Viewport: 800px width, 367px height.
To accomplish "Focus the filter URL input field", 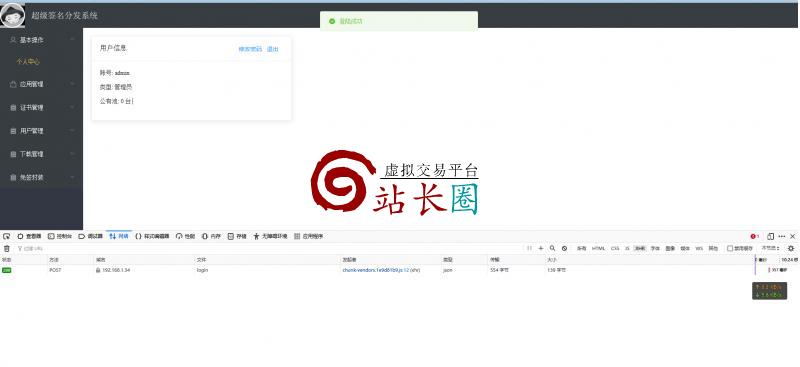I will pyautogui.click(x=269, y=249).
